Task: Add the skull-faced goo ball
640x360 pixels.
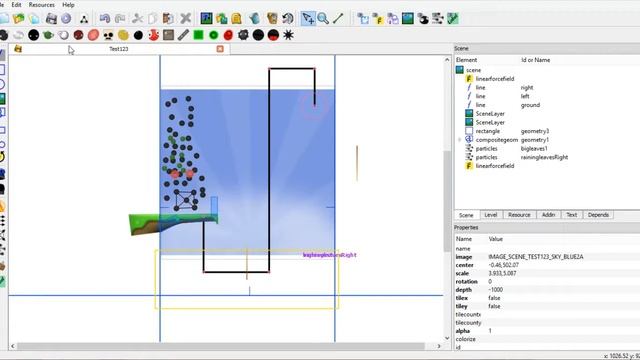Action: (108, 35)
